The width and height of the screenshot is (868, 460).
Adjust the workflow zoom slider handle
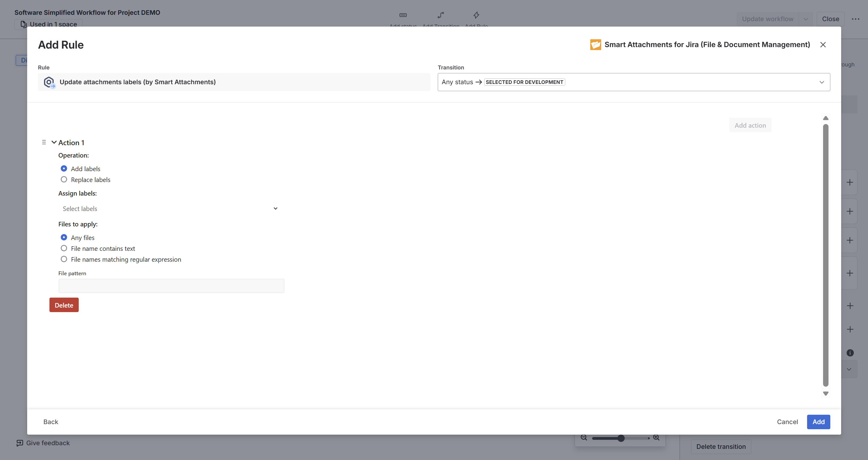[621, 438]
